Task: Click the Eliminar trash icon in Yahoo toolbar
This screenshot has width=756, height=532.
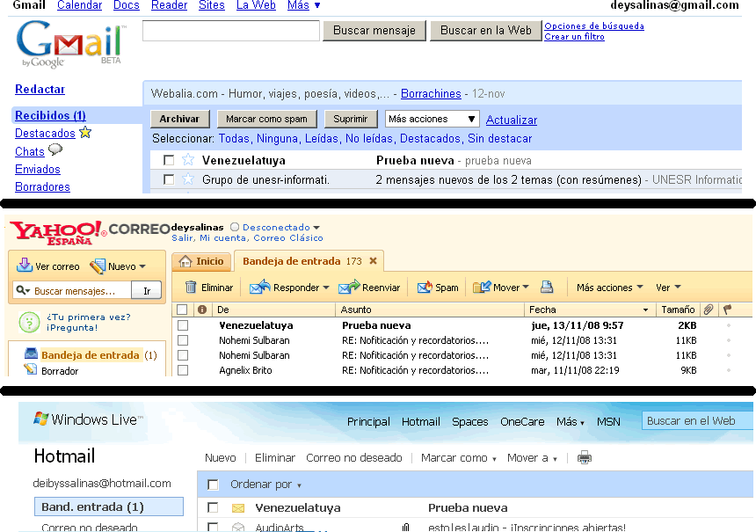Action: pyautogui.click(x=191, y=287)
